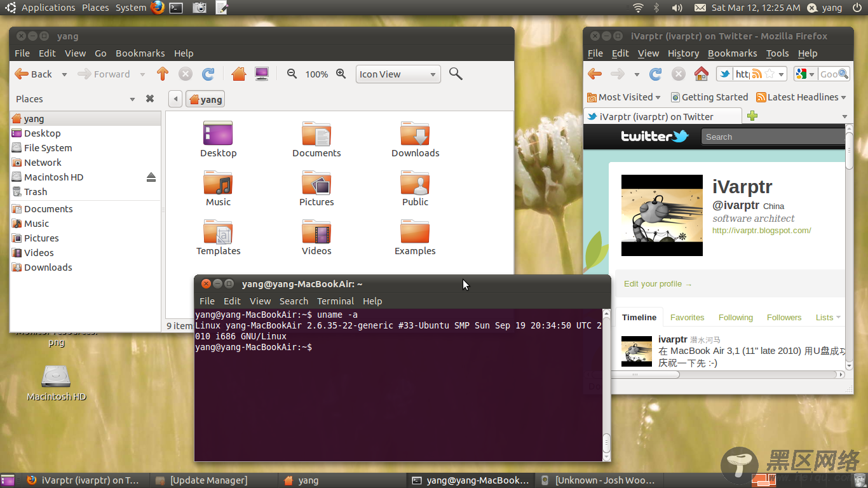868x488 pixels.
Task: Click the Twitter search field
Action: click(773, 137)
